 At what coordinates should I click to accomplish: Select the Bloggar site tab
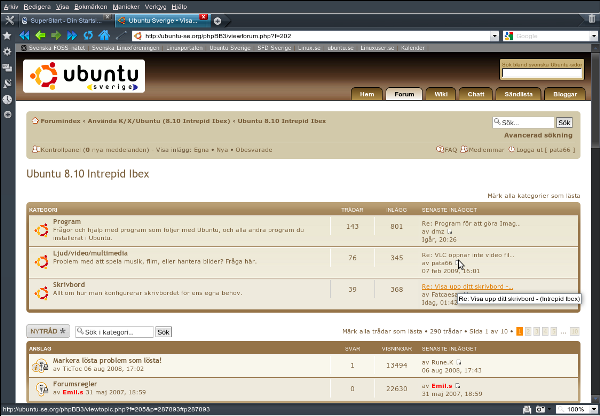click(x=565, y=94)
